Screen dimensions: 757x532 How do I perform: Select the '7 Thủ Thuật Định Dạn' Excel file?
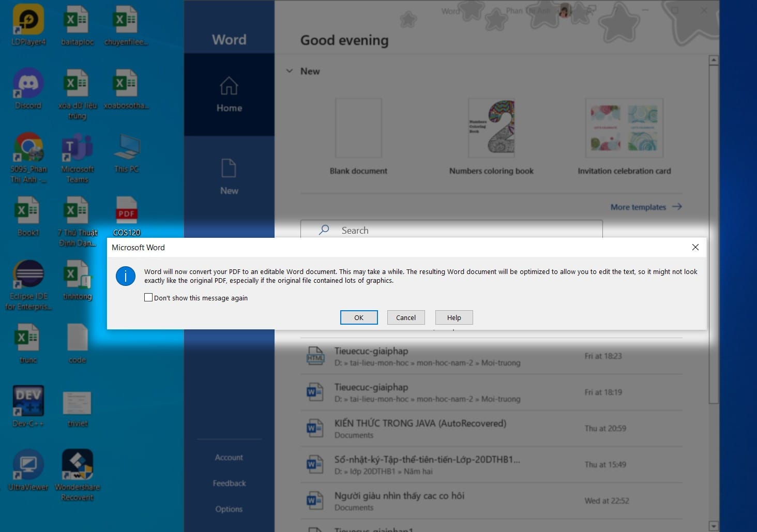[77, 221]
